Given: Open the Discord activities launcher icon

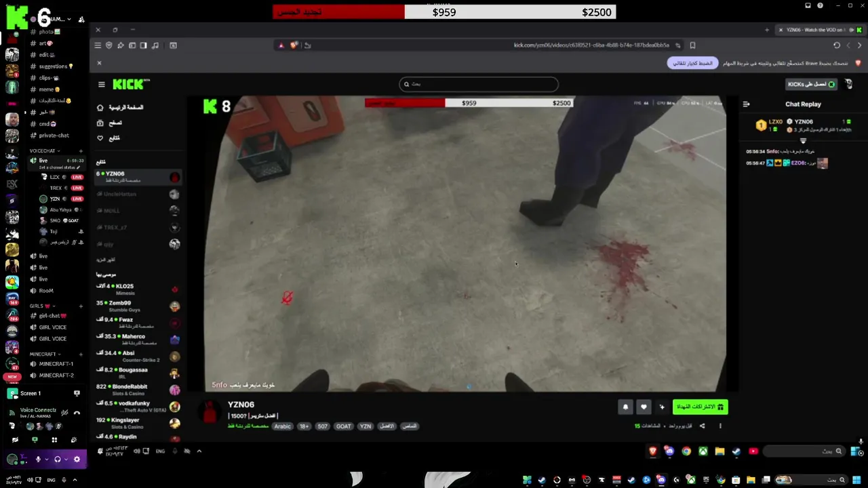Looking at the screenshot, I should pos(54,439).
